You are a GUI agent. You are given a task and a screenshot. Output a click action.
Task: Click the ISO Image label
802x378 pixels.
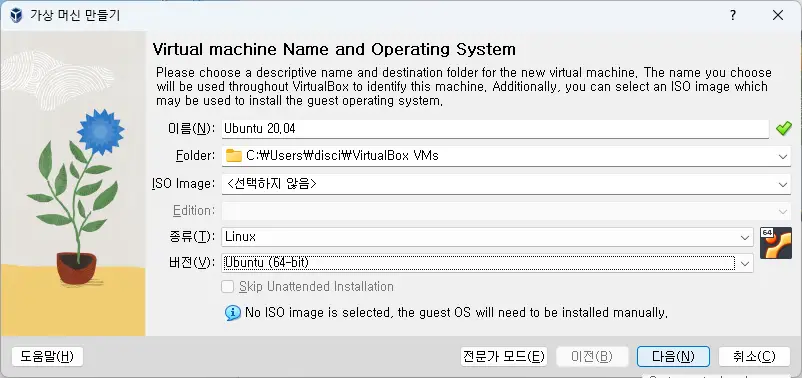[184, 184]
